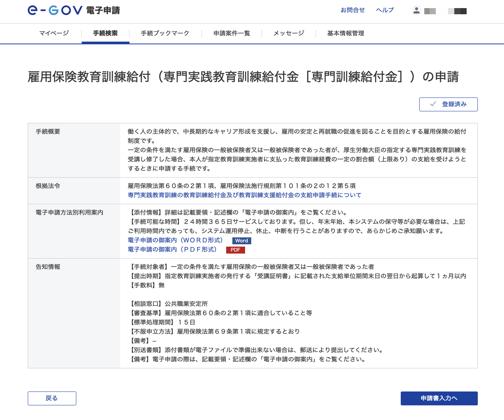Click the red PDF badge icon
Viewport: 504px width, 420px height.
point(235,250)
